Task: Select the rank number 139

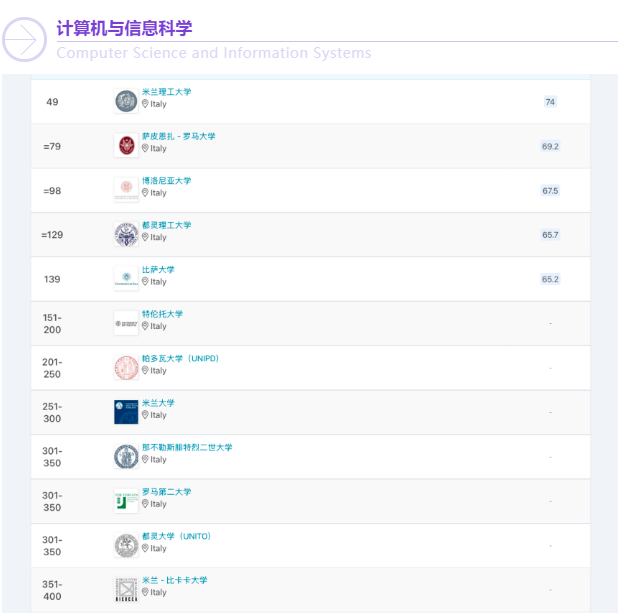Action: click(x=52, y=279)
